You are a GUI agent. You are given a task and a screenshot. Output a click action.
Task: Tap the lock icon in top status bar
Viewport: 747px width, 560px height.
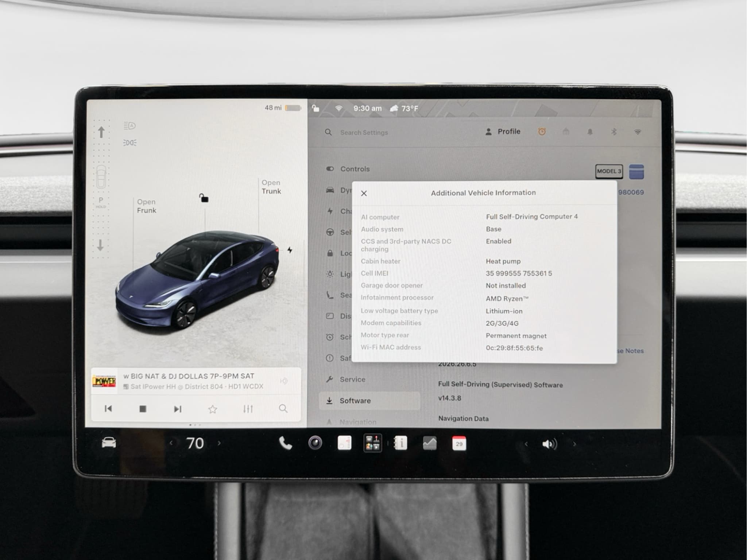(316, 108)
